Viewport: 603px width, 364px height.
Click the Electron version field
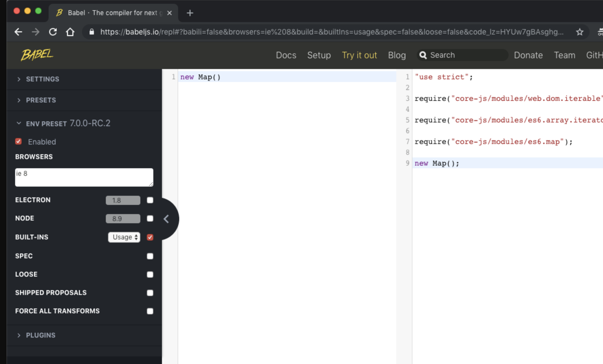(x=123, y=200)
